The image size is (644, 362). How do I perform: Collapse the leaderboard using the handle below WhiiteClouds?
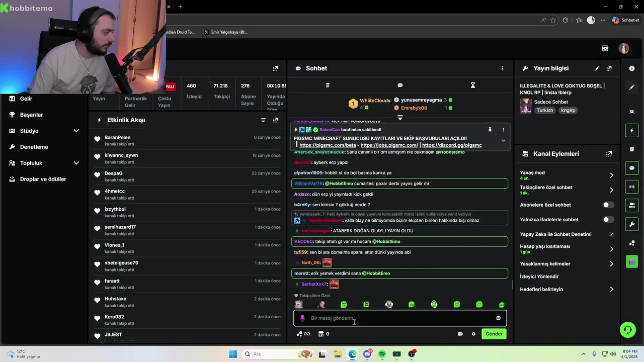[x=400, y=118]
